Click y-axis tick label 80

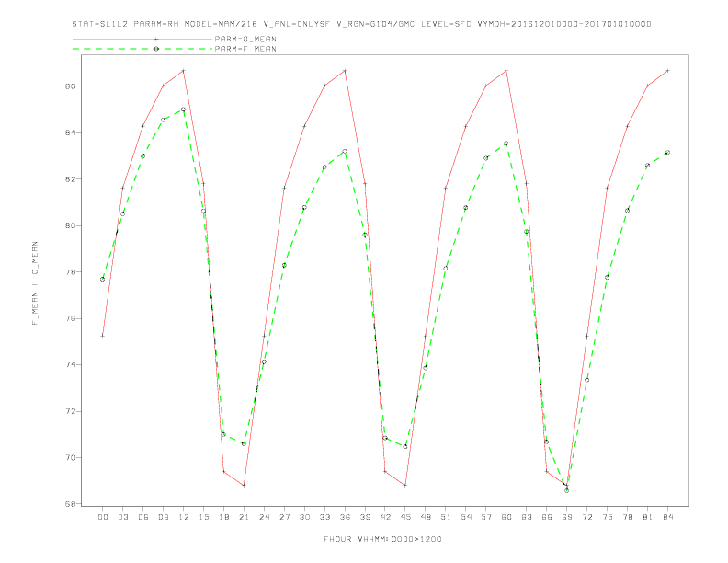70,225
